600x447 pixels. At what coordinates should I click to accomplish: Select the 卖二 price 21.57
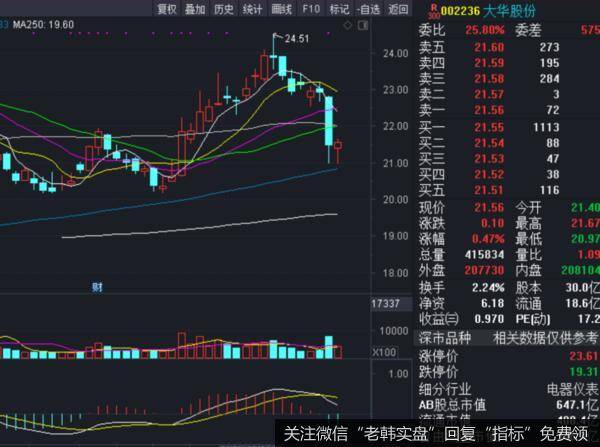pos(489,95)
